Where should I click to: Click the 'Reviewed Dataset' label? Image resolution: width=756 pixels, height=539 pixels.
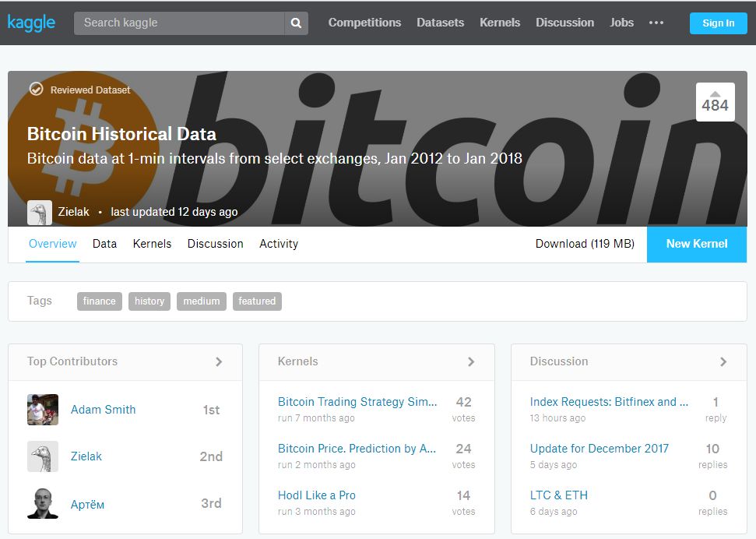[x=90, y=90]
